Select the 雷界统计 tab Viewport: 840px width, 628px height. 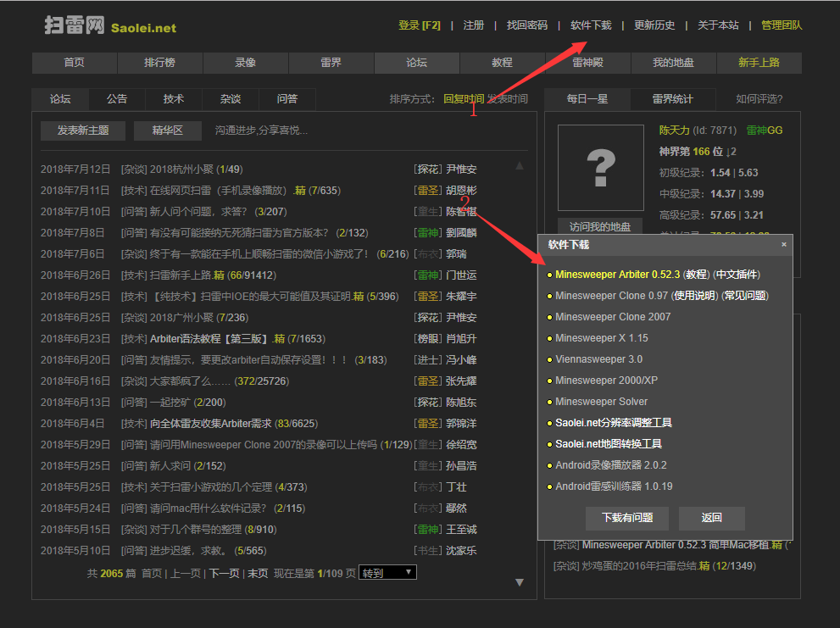click(x=672, y=99)
